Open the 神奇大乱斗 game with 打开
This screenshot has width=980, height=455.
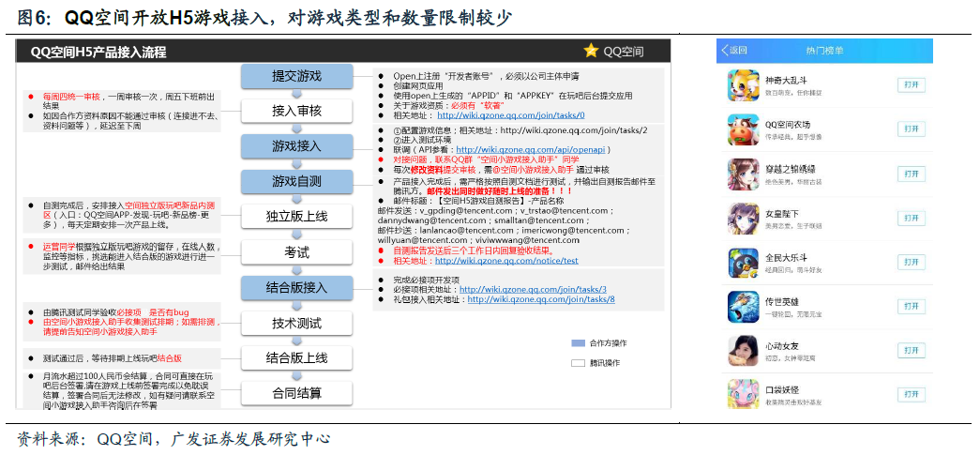tap(912, 85)
